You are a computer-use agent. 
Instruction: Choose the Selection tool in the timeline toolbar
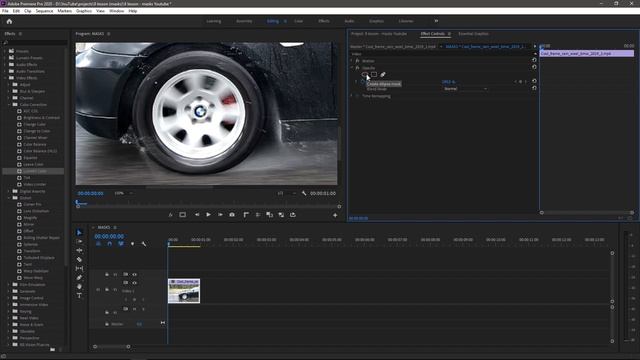click(x=79, y=232)
